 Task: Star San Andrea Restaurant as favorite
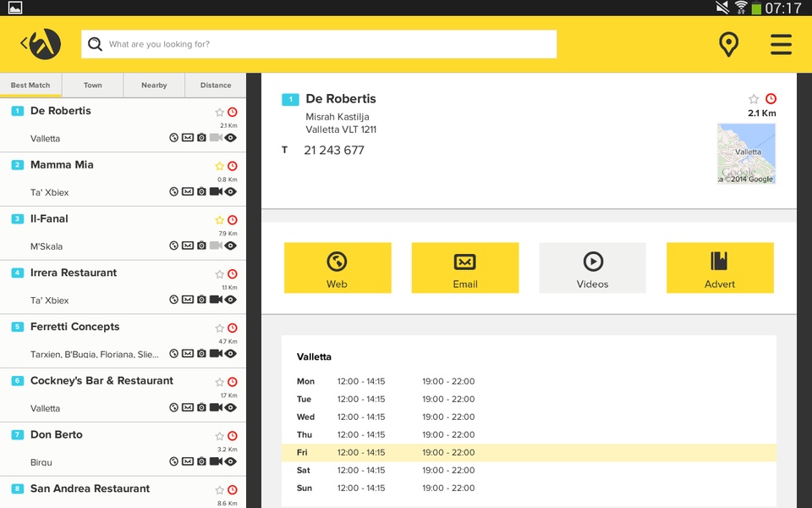click(x=220, y=490)
